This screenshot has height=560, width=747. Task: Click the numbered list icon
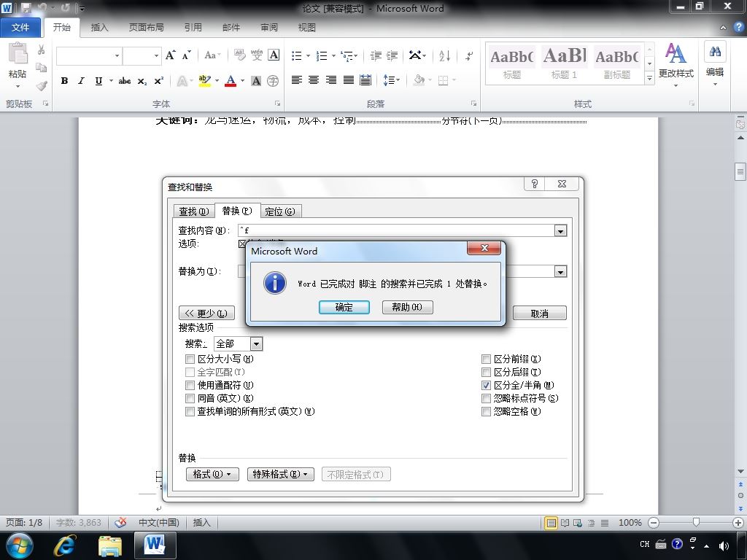[x=322, y=55]
